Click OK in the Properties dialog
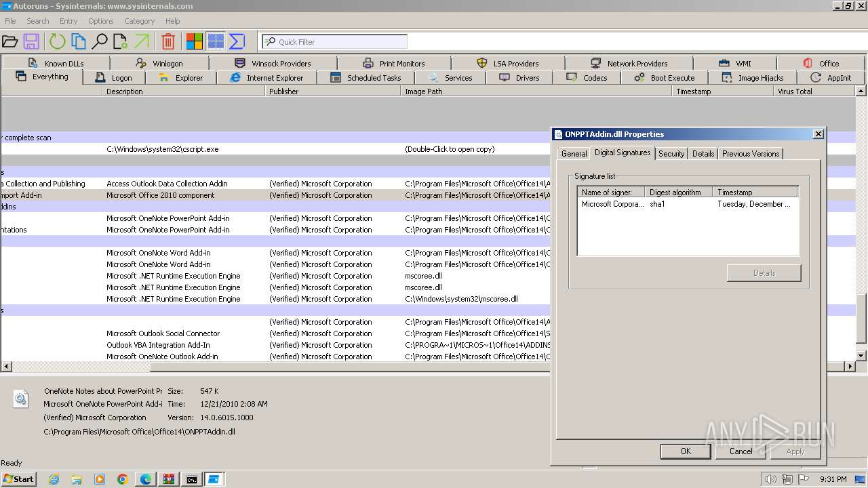Viewport: 868px width, 488px height. pyautogui.click(x=686, y=451)
